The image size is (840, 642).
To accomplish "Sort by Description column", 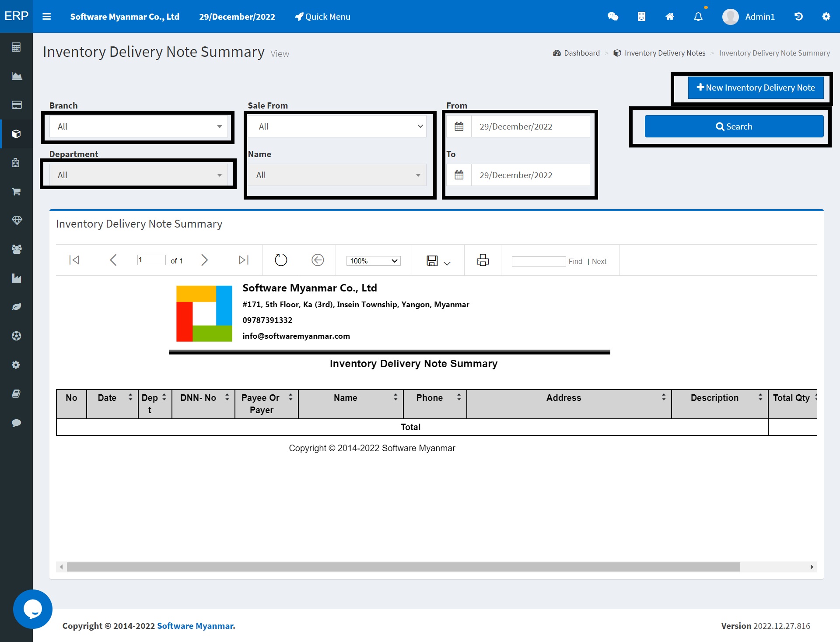I will pyautogui.click(x=760, y=397).
